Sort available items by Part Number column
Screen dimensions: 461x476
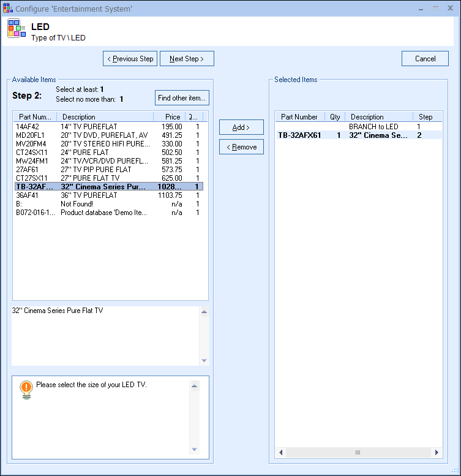click(35, 117)
